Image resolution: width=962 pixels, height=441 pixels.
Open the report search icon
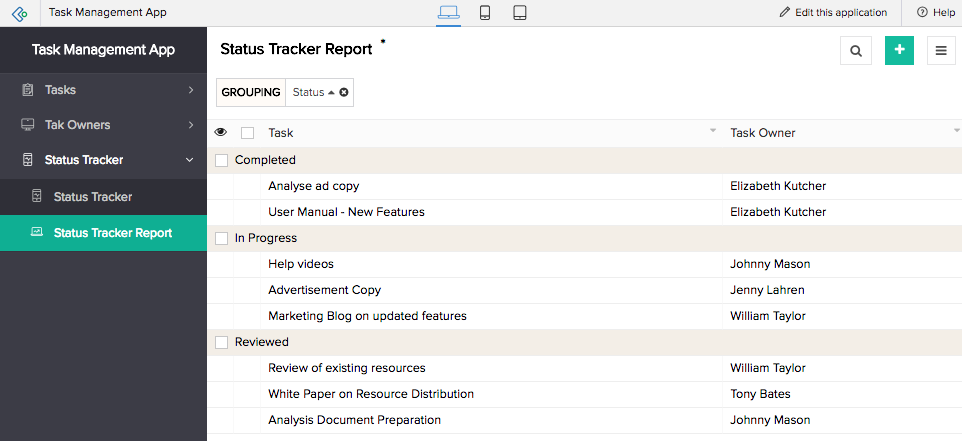[x=855, y=50]
